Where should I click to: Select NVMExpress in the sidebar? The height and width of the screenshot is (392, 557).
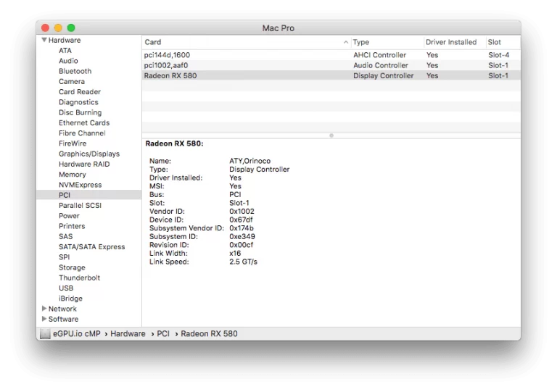[81, 185]
